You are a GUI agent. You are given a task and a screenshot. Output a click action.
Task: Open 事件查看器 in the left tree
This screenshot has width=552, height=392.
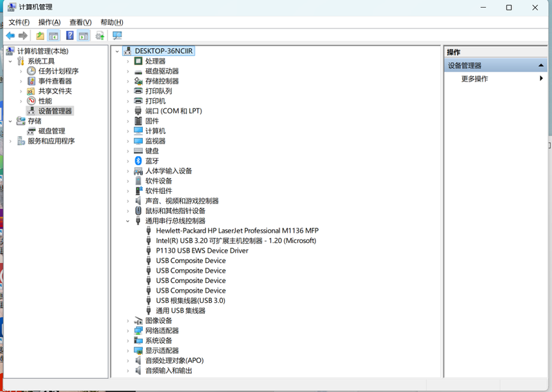pyautogui.click(x=55, y=81)
